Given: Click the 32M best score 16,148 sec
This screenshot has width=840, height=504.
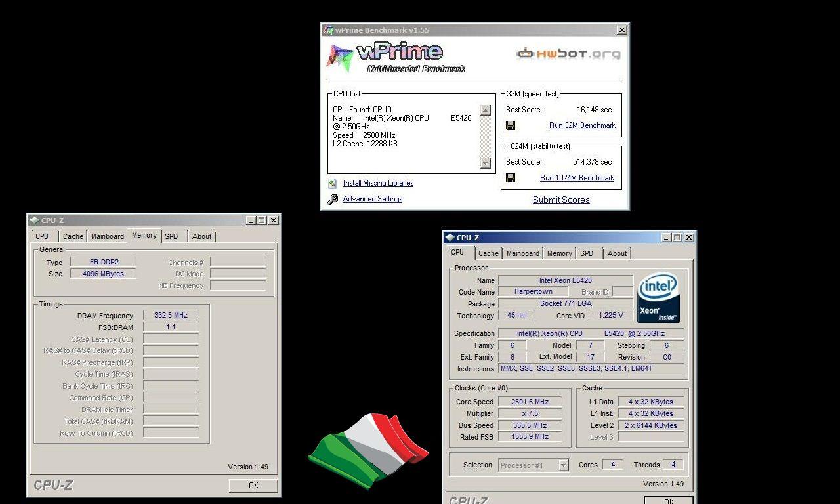Looking at the screenshot, I should [594, 110].
